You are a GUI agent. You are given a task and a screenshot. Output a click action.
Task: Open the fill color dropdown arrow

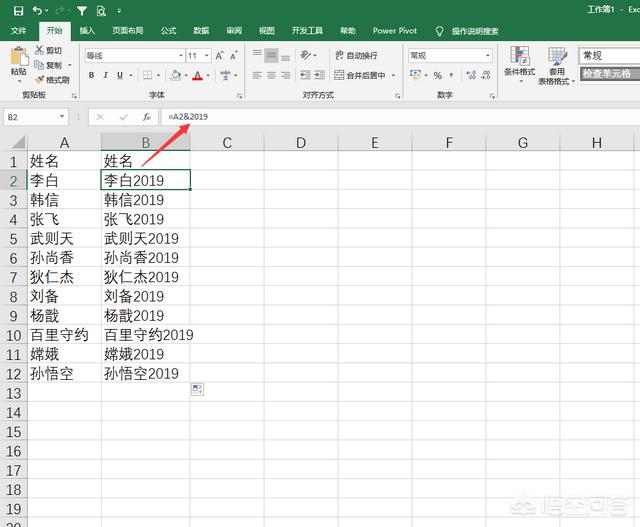click(186, 76)
